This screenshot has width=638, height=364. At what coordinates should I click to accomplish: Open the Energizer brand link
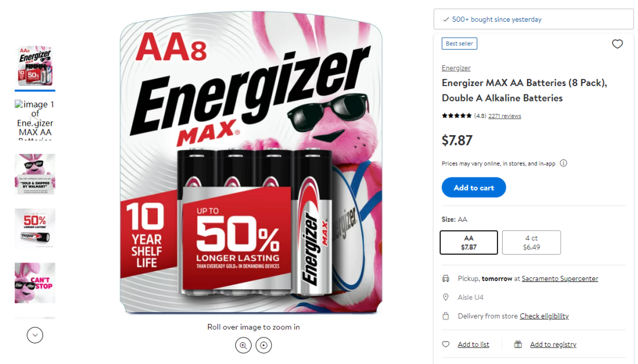point(456,68)
